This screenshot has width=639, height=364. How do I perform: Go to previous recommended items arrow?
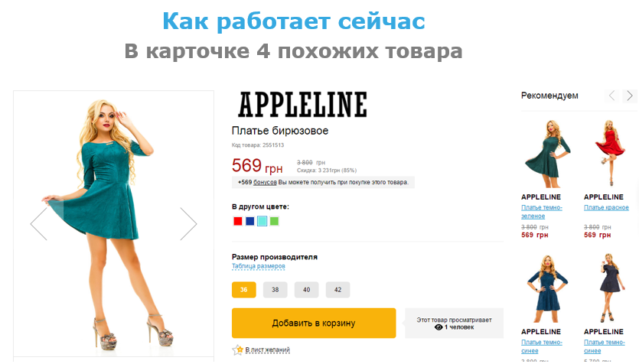point(611,96)
